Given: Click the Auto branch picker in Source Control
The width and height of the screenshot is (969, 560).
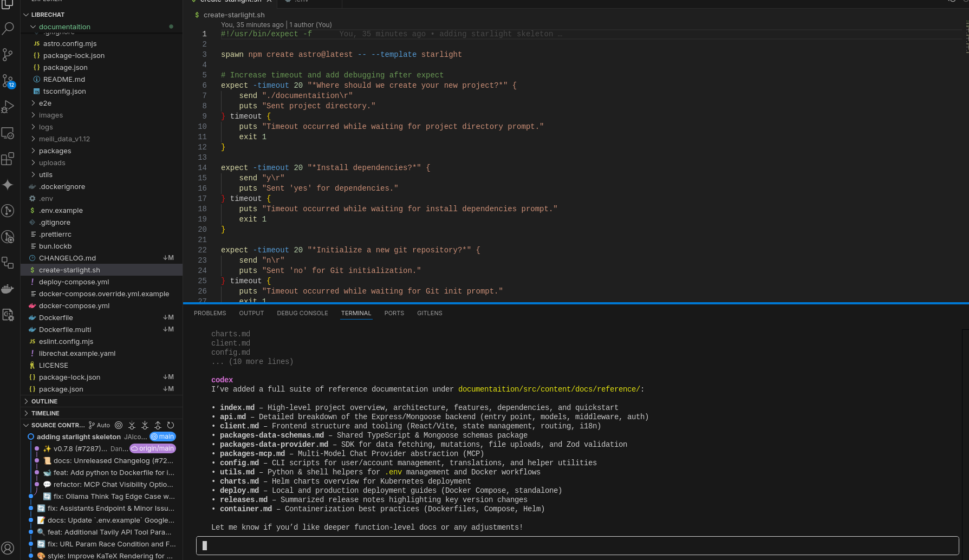Looking at the screenshot, I should (x=100, y=425).
